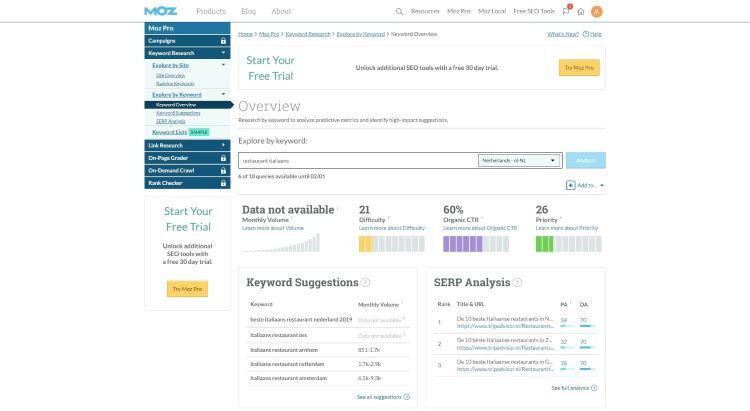This screenshot has height=411, width=750.
Task: Click the lock icon beside On-Page Grader
Action: tap(223, 158)
